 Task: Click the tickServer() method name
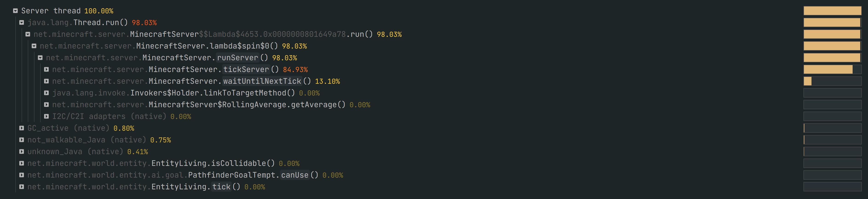pyautogui.click(x=246, y=69)
